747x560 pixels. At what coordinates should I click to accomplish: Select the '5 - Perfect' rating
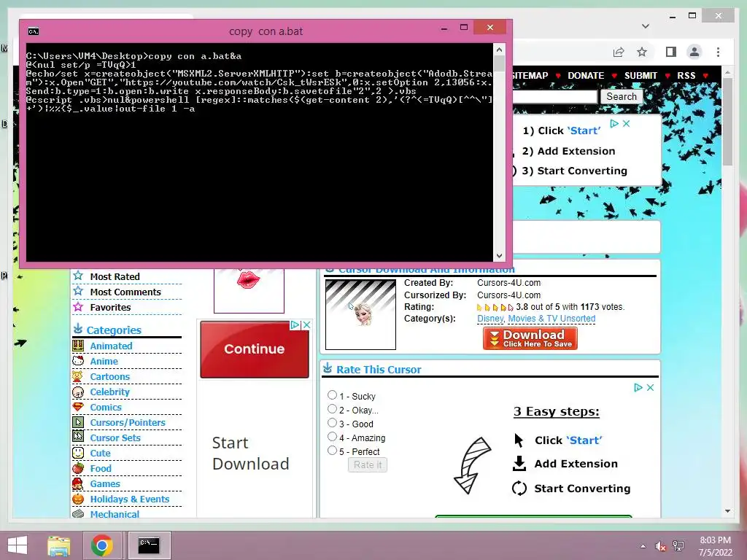(332, 451)
